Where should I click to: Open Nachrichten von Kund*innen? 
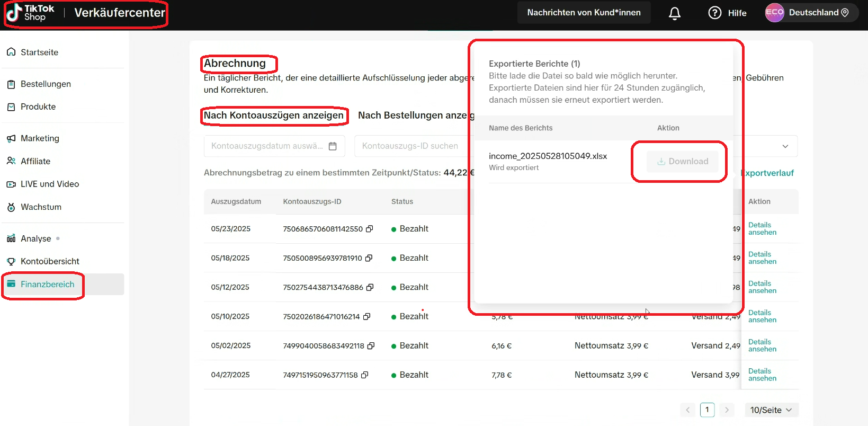click(584, 13)
